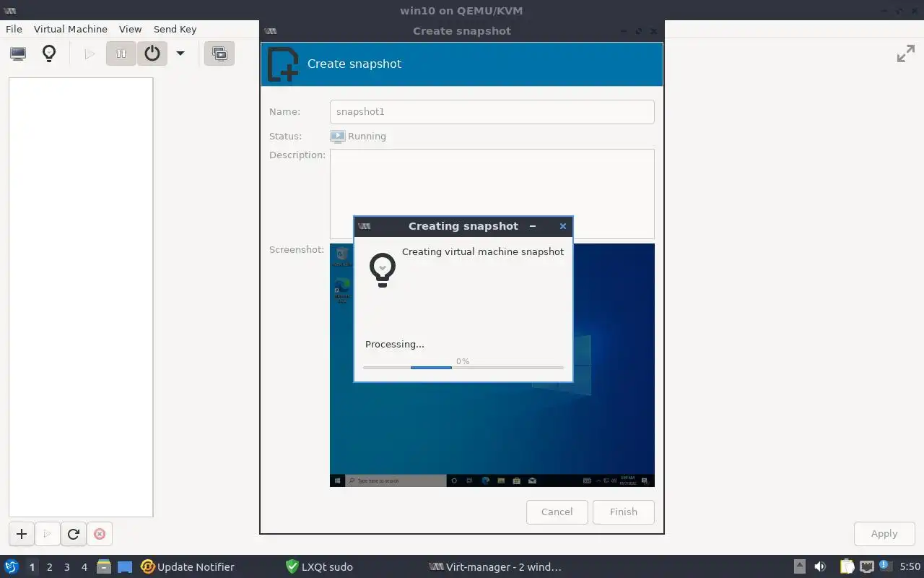Minimize the Creating snapshot dialog
This screenshot has width=924, height=578.
[x=533, y=226]
